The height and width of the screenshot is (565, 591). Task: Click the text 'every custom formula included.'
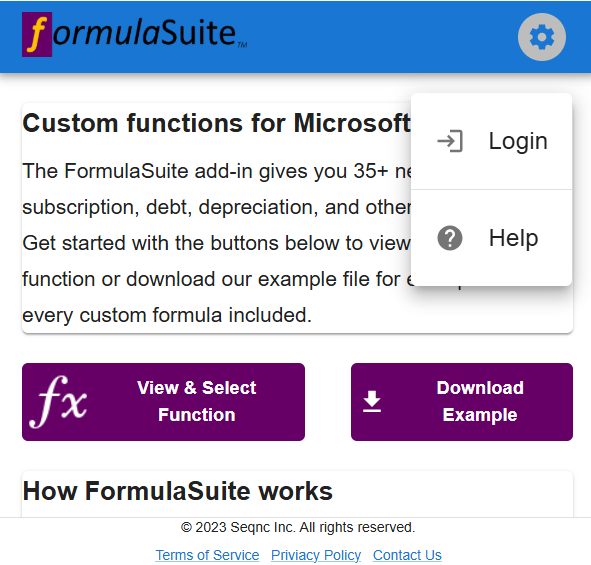(167, 315)
